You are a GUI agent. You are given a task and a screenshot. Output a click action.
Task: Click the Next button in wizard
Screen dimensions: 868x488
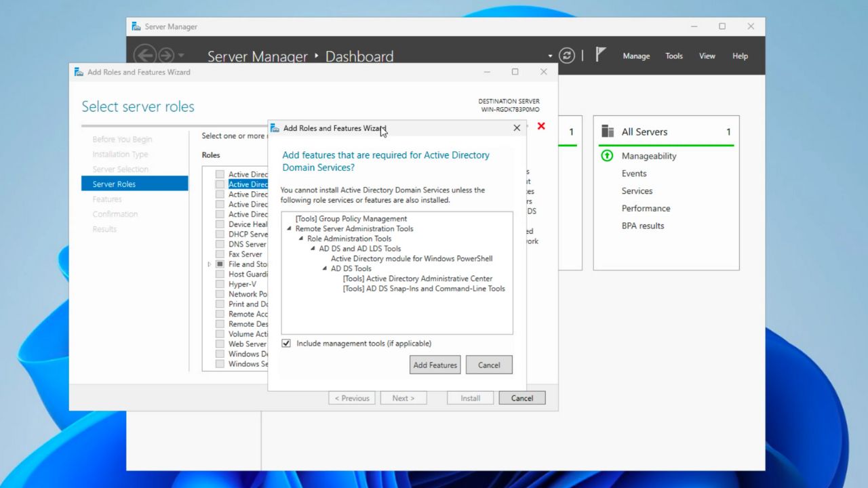pyautogui.click(x=403, y=398)
